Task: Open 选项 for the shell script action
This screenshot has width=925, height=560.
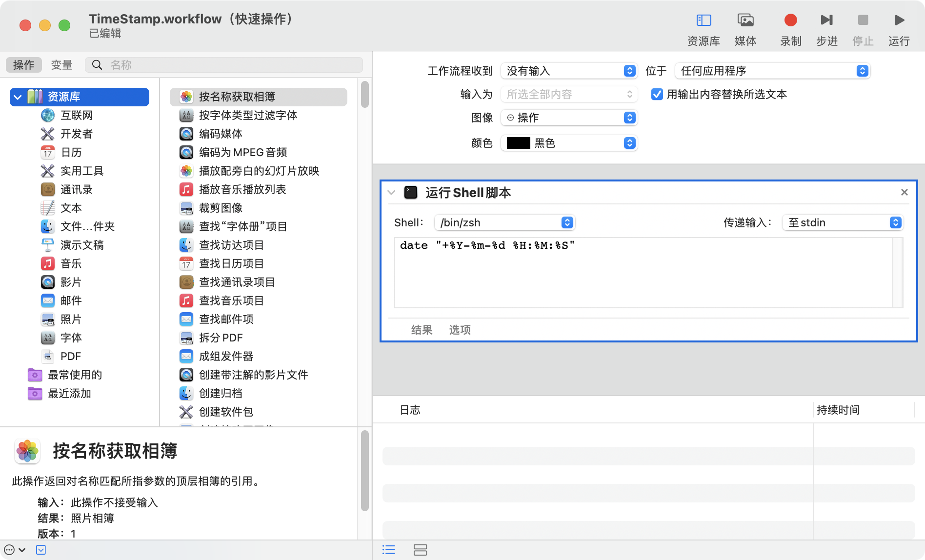Action: [x=459, y=330]
